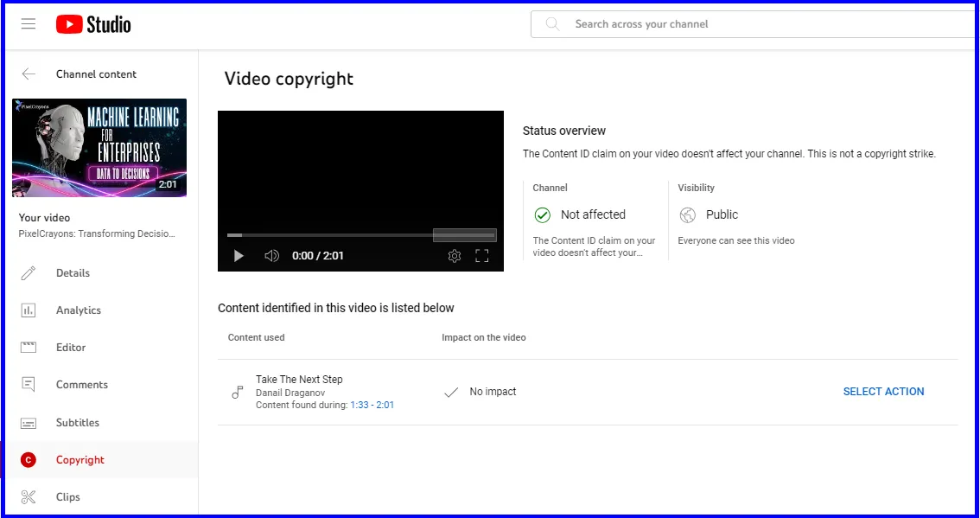Enter fullscreen in the video player
Image resolution: width=980 pixels, height=518 pixels.
pyautogui.click(x=482, y=255)
